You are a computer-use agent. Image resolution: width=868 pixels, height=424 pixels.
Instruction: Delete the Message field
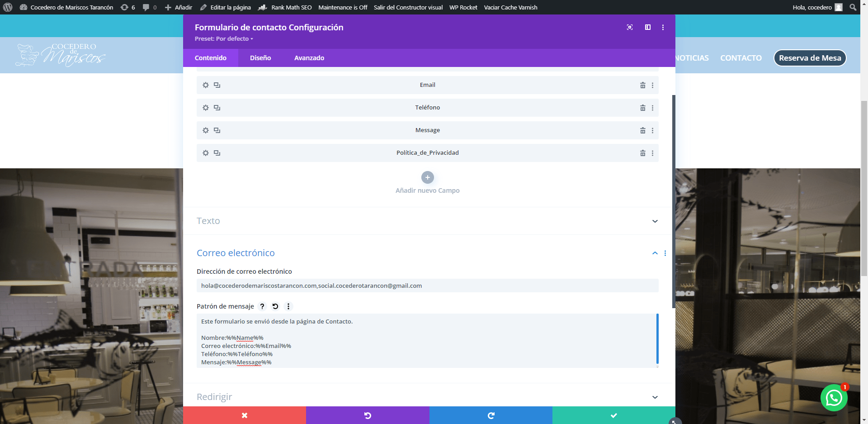point(642,130)
